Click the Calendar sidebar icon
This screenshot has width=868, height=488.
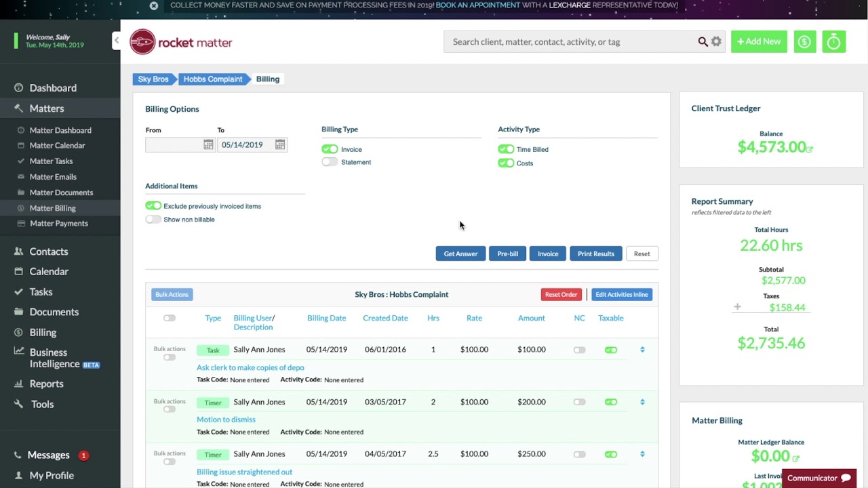(18, 271)
